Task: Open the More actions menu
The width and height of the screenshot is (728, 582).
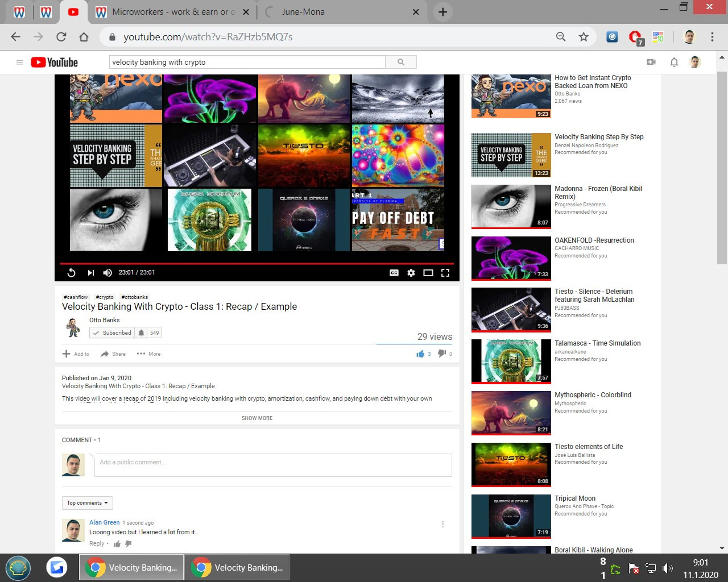Action: point(148,354)
